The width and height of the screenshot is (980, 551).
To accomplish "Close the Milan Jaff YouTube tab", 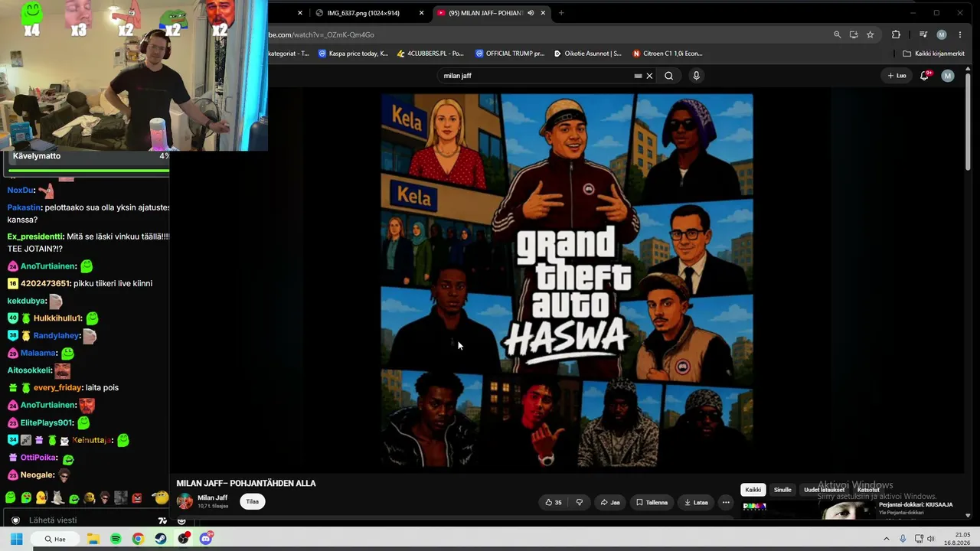I will (x=544, y=13).
